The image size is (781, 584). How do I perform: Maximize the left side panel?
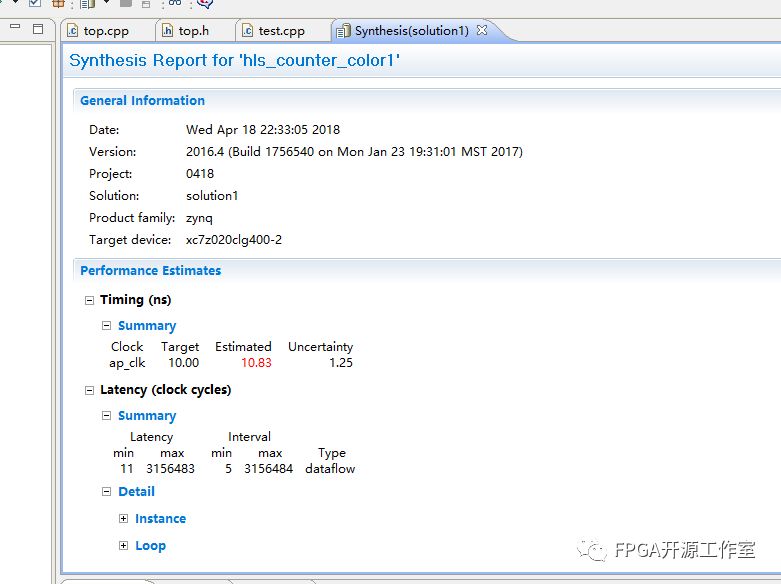coord(38,29)
